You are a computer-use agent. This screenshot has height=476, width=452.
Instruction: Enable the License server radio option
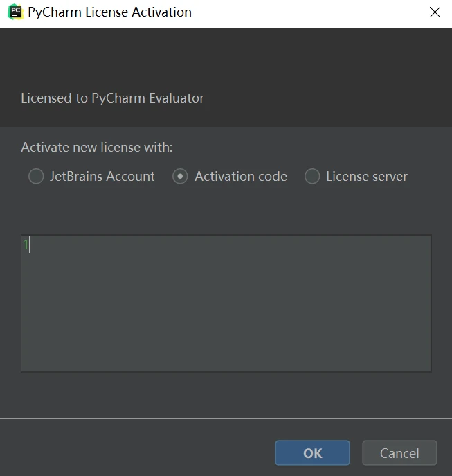pyautogui.click(x=313, y=177)
